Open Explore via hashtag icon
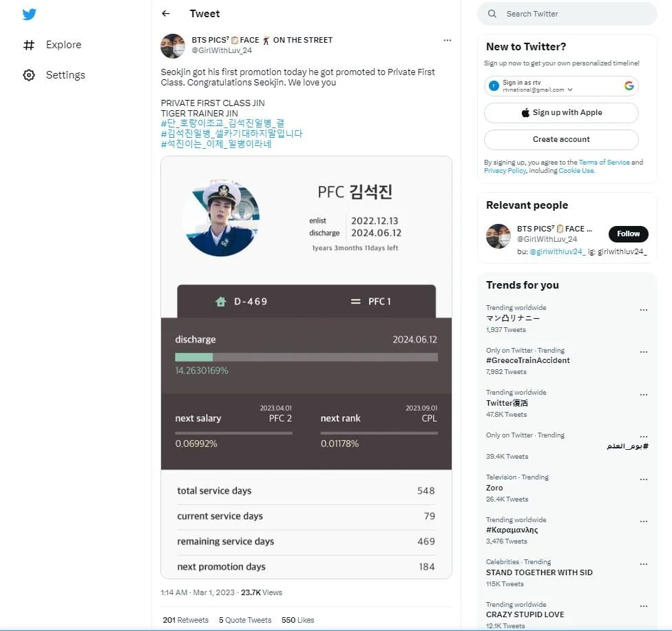This screenshot has width=672, height=631. 29,45
